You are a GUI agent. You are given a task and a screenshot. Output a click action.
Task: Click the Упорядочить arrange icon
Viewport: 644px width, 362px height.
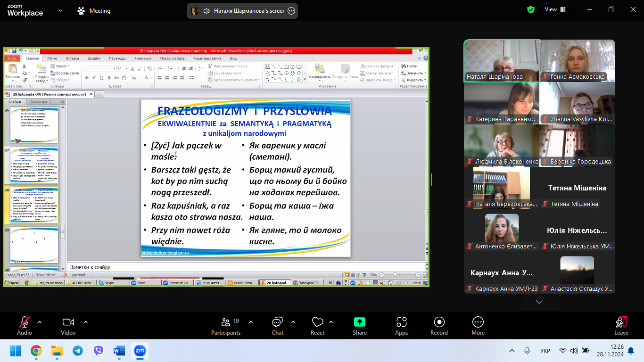point(320,69)
